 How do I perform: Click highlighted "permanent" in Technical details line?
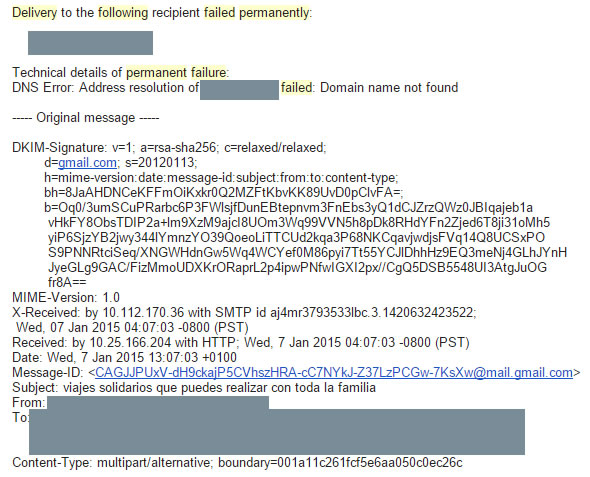coord(156,72)
